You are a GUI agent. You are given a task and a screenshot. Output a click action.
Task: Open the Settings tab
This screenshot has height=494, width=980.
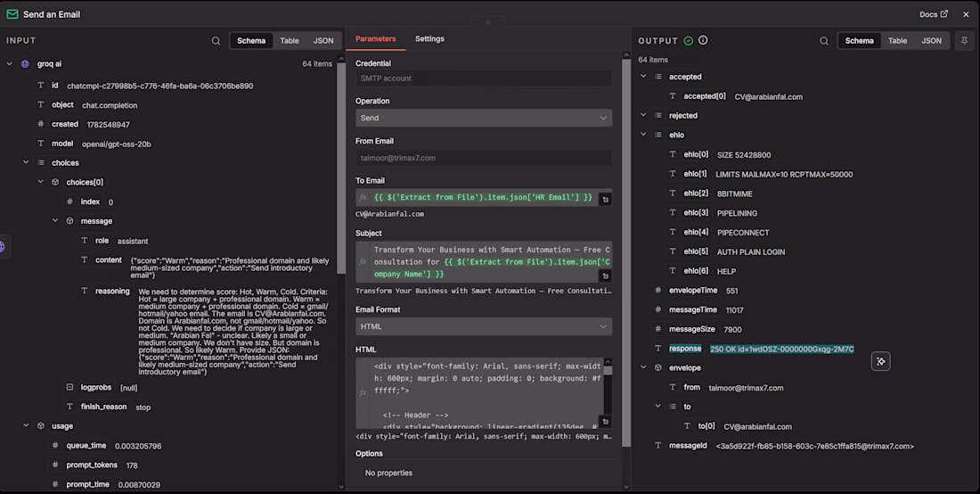coord(430,38)
